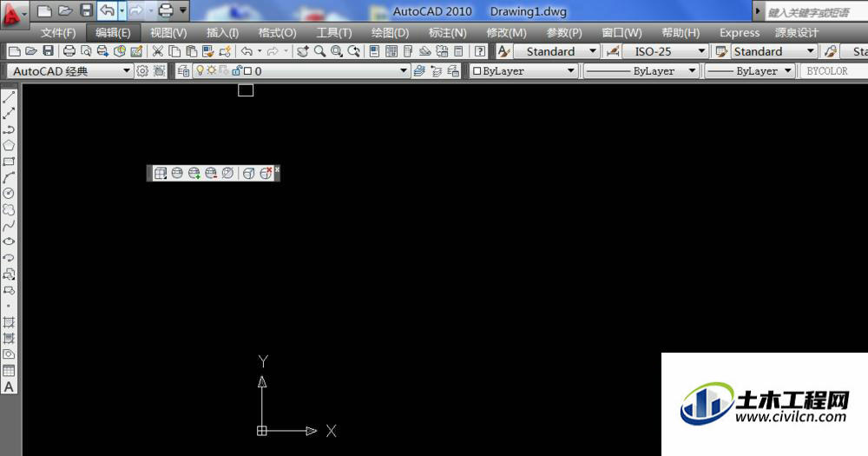Select the Hatch tool
Screen dimensions: 868x456
coord(9,322)
